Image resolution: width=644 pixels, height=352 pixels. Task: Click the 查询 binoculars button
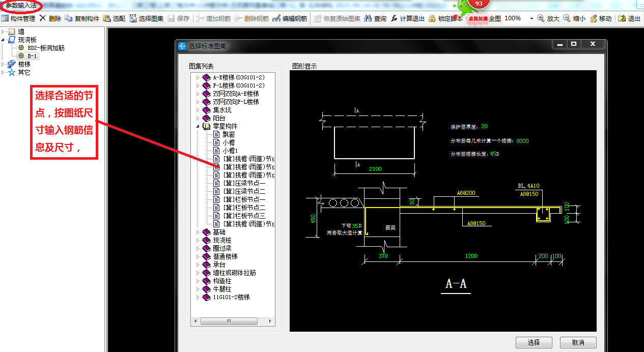375,18
